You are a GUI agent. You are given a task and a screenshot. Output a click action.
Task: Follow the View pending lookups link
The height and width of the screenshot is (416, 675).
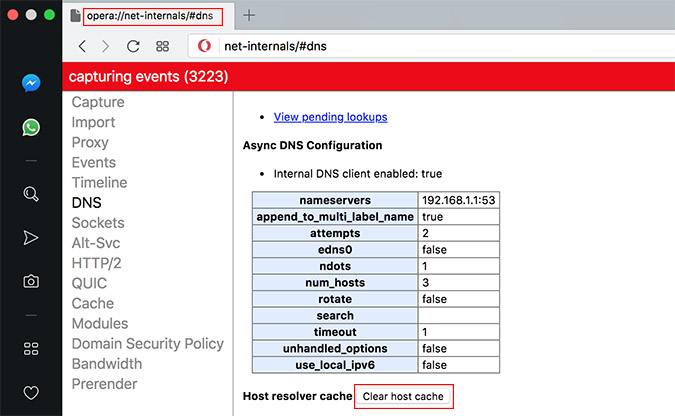click(330, 117)
